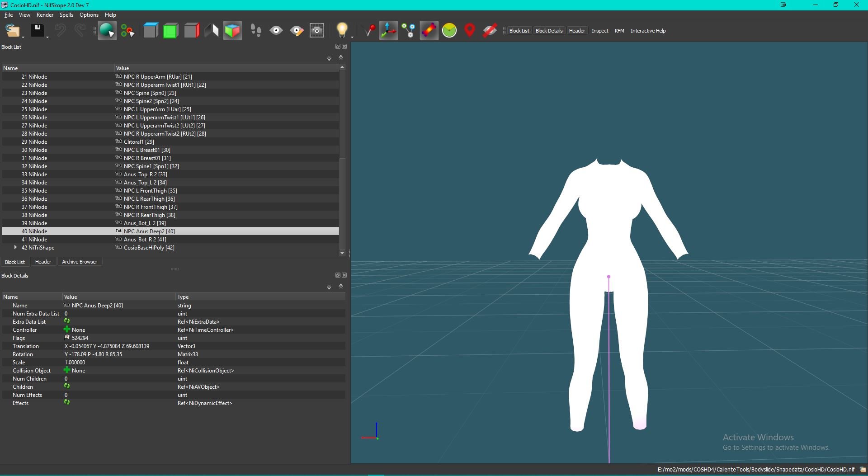Click the Save View eye-pencil icon
Screen dimensions: 868x476
pyautogui.click(x=297, y=31)
